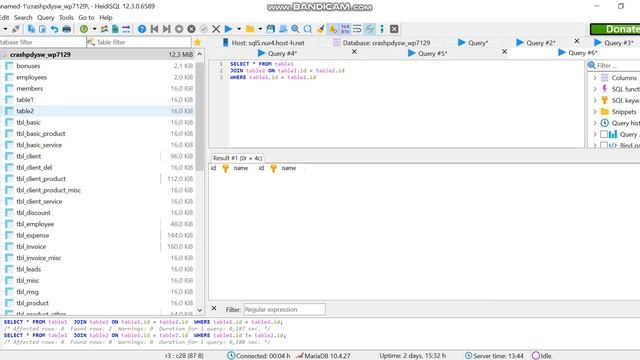
Task: Click the Cancel editing X icon
Action: (216, 29)
